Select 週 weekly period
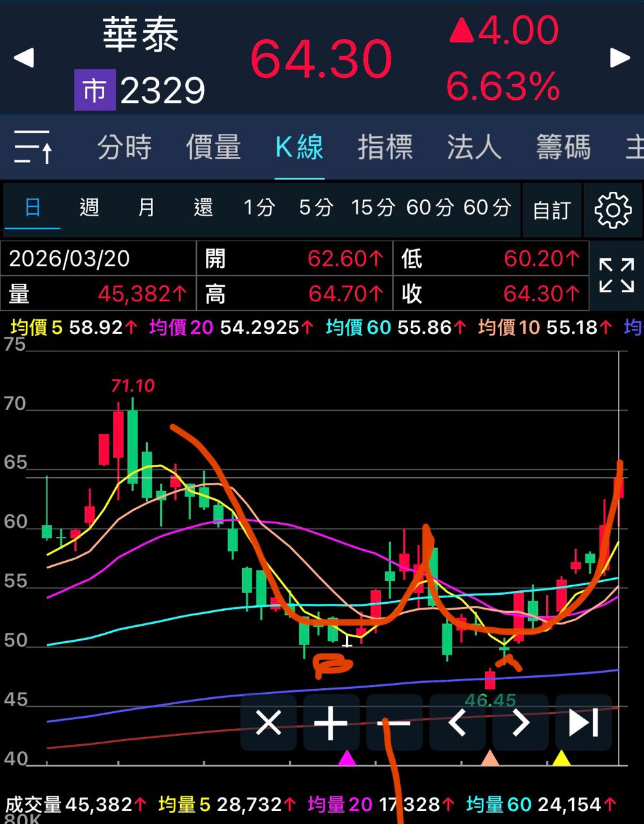644x824 pixels. coord(89,208)
